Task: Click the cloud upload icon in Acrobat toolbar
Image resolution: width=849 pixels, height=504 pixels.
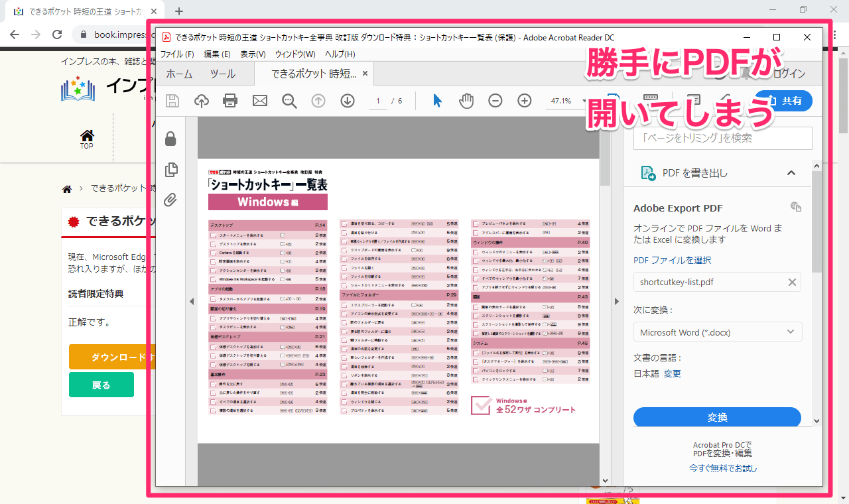Action: click(x=201, y=101)
